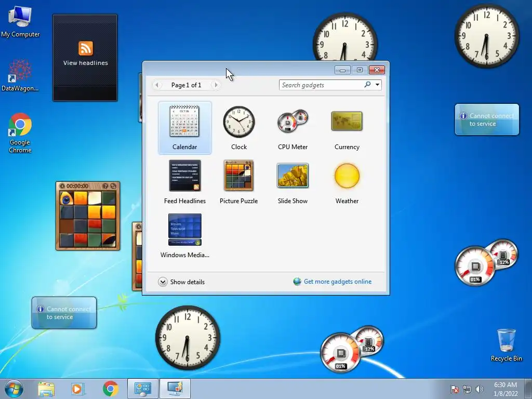The image size is (532, 399).
Task: Click the weather gadget at right side
Action: pos(487,119)
